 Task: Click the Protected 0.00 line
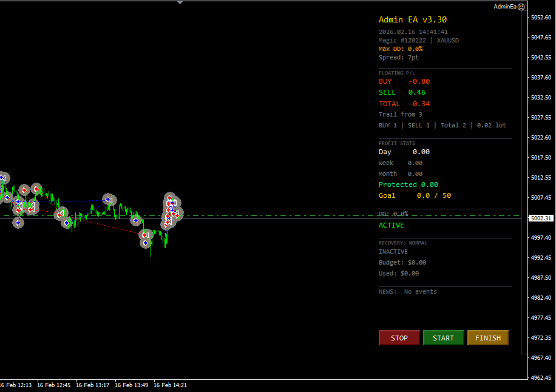coord(408,184)
